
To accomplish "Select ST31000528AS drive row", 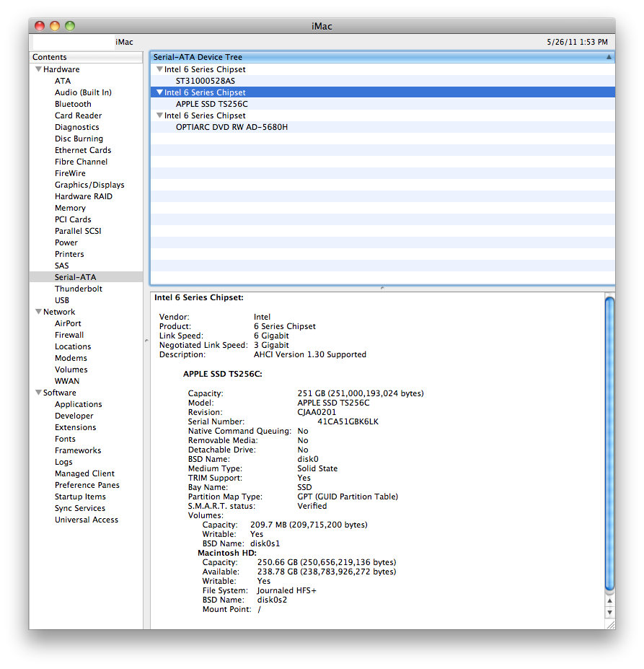I will tap(382, 81).
